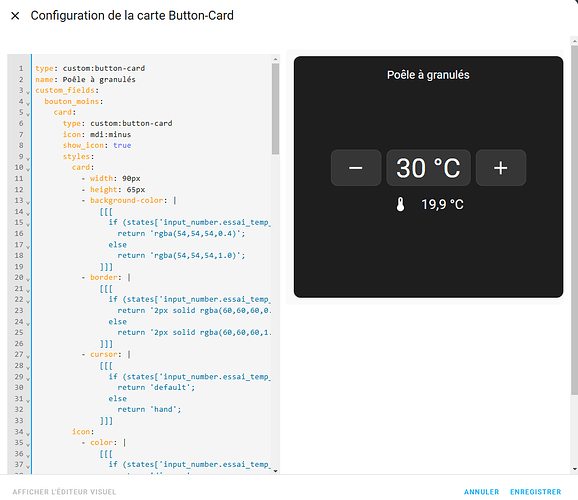Click the code editor scroll down arrow

pyautogui.click(x=275, y=471)
